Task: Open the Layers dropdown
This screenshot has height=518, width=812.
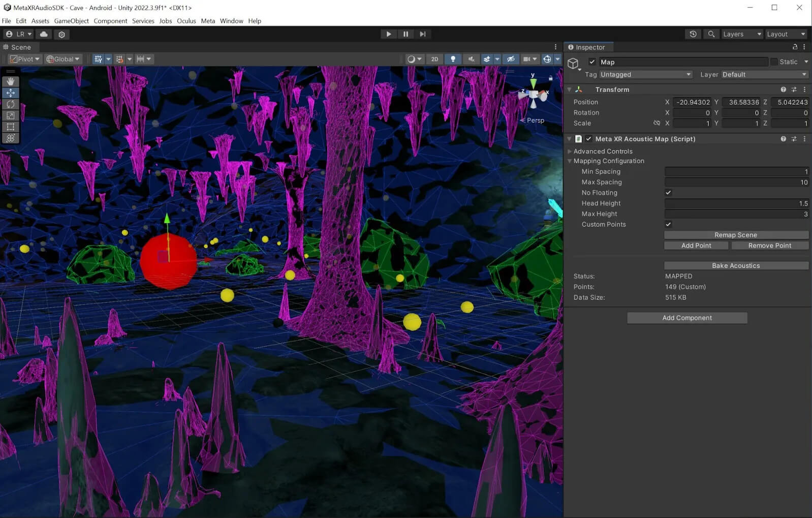Action: [742, 34]
